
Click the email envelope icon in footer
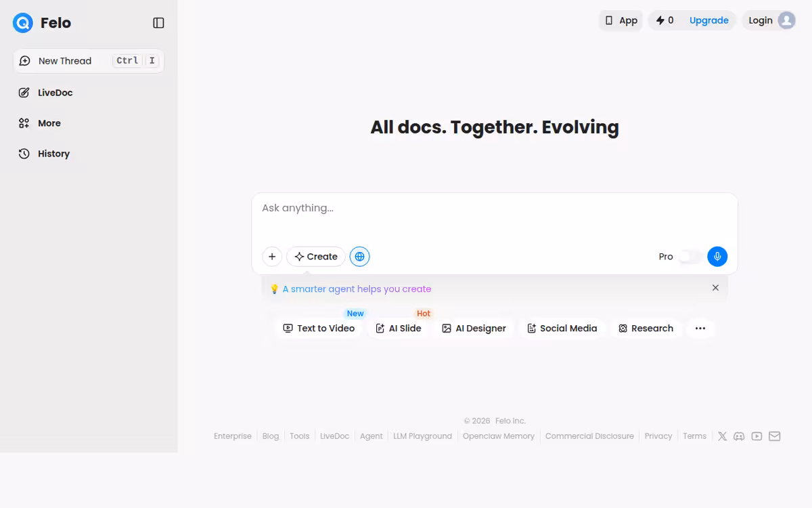tap(775, 436)
